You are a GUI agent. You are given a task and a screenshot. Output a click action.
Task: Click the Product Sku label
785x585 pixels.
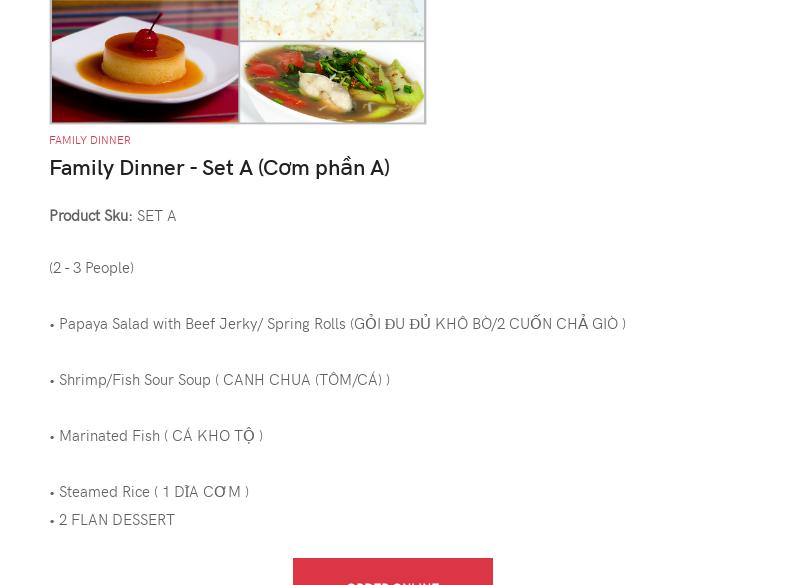tap(91, 216)
